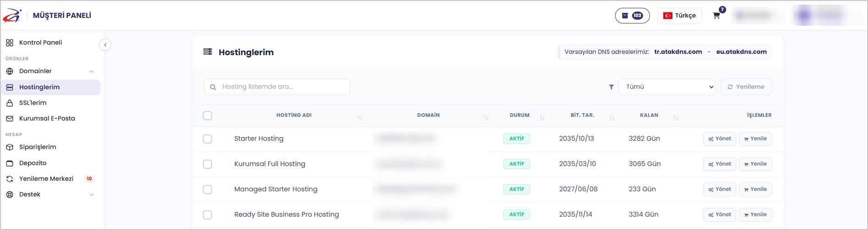Click the Siparişlerim box icon
Image resolution: width=868 pixels, height=230 pixels.
[10, 147]
